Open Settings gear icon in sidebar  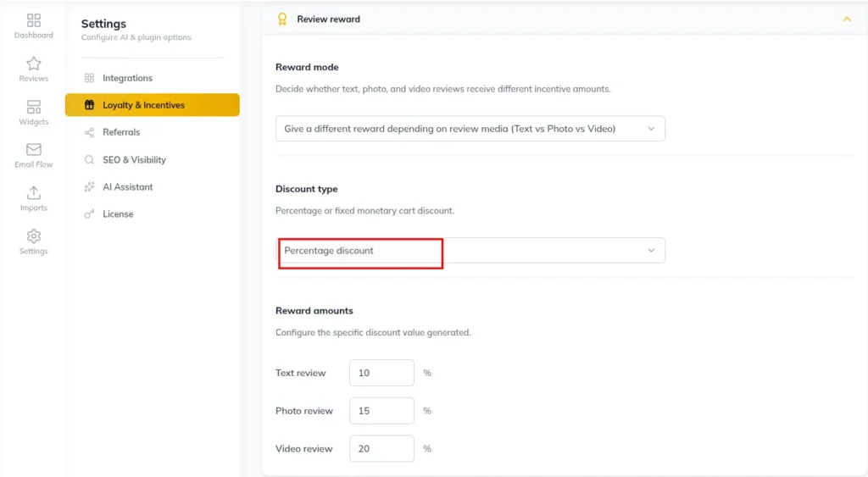coord(34,236)
